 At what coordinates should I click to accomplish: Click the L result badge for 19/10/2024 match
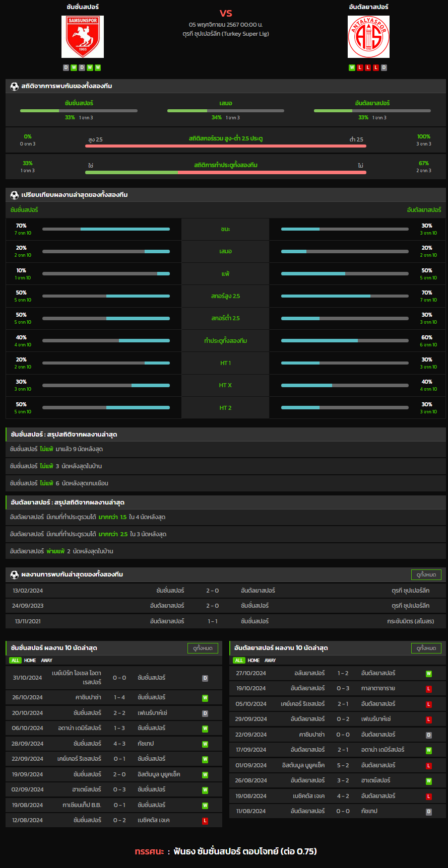coord(429,689)
